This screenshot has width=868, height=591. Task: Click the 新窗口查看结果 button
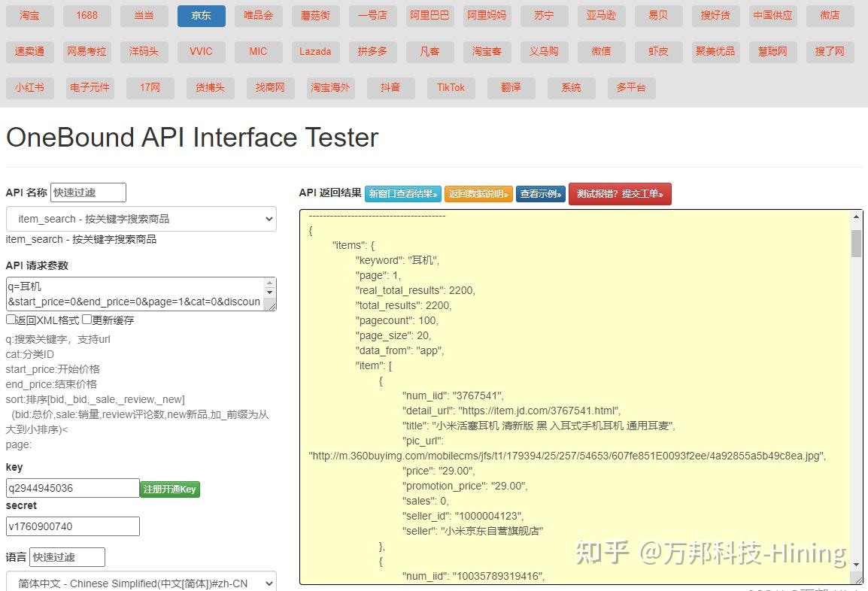coord(402,193)
